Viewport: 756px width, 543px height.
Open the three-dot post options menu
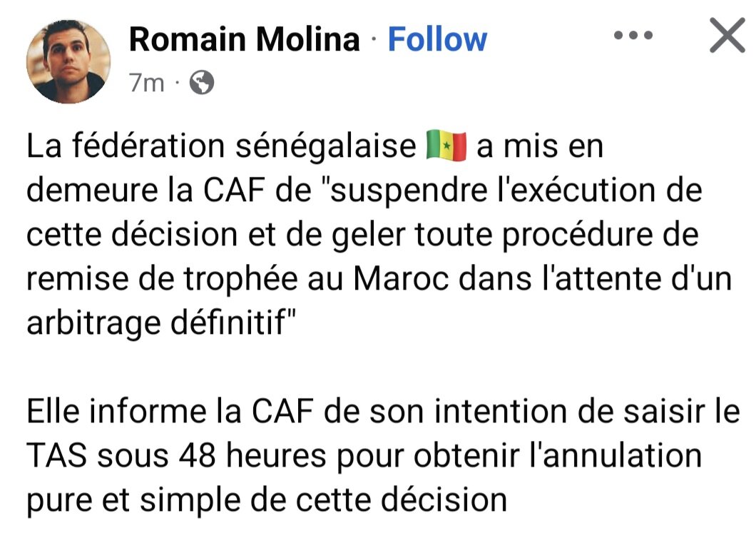pos(633,36)
